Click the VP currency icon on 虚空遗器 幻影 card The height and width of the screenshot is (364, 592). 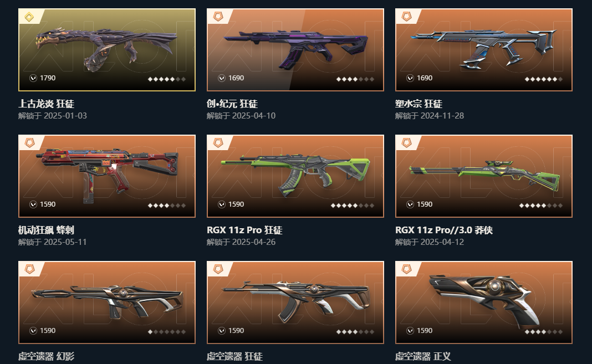(x=33, y=331)
